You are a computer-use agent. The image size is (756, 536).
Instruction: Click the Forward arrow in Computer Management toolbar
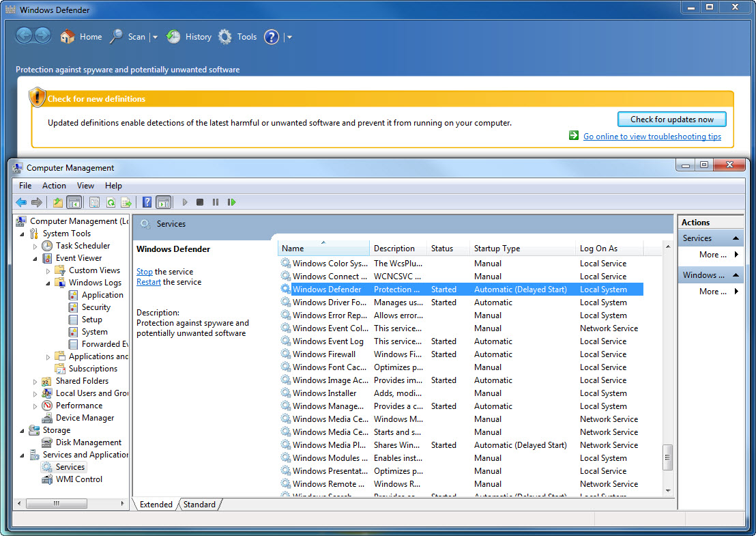[x=37, y=202]
